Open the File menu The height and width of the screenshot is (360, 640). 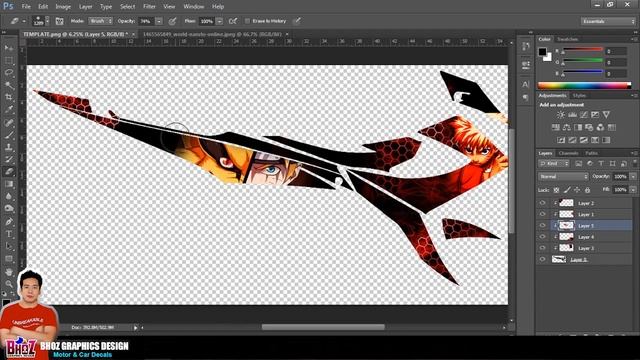(x=26, y=7)
